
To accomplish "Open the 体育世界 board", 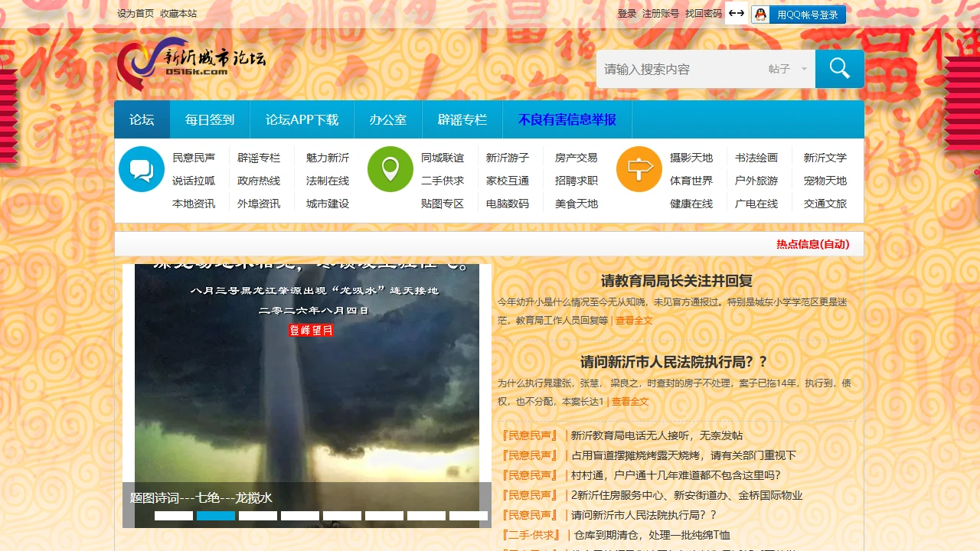I will coord(691,181).
